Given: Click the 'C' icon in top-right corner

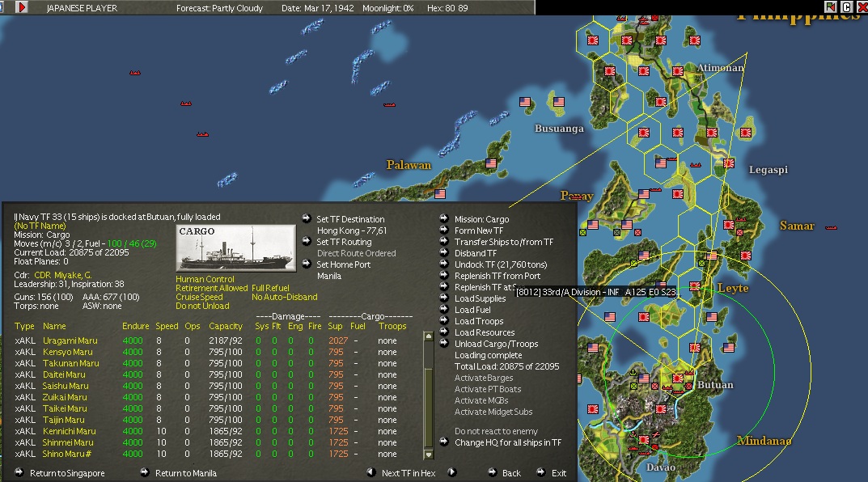Looking at the screenshot, I should pos(846,6).
